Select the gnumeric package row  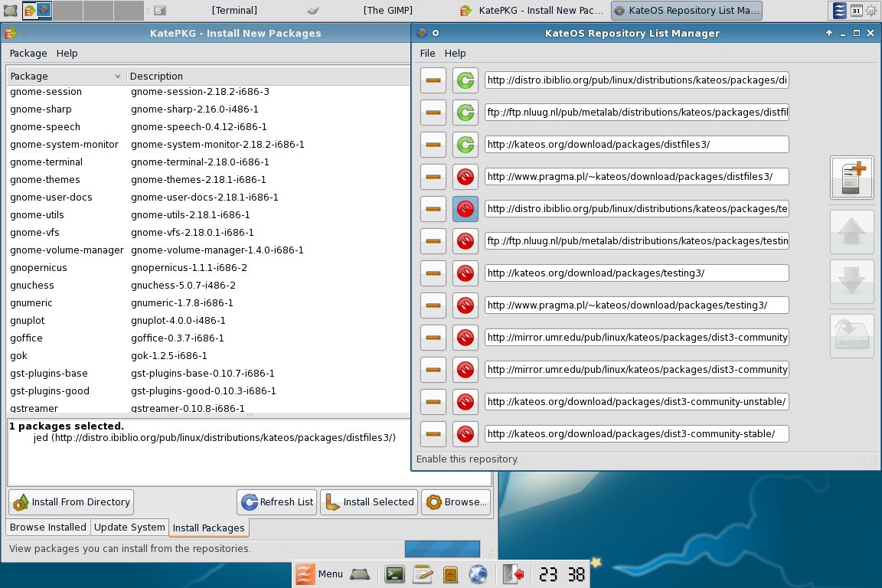pyautogui.click(x=209, y=302)
